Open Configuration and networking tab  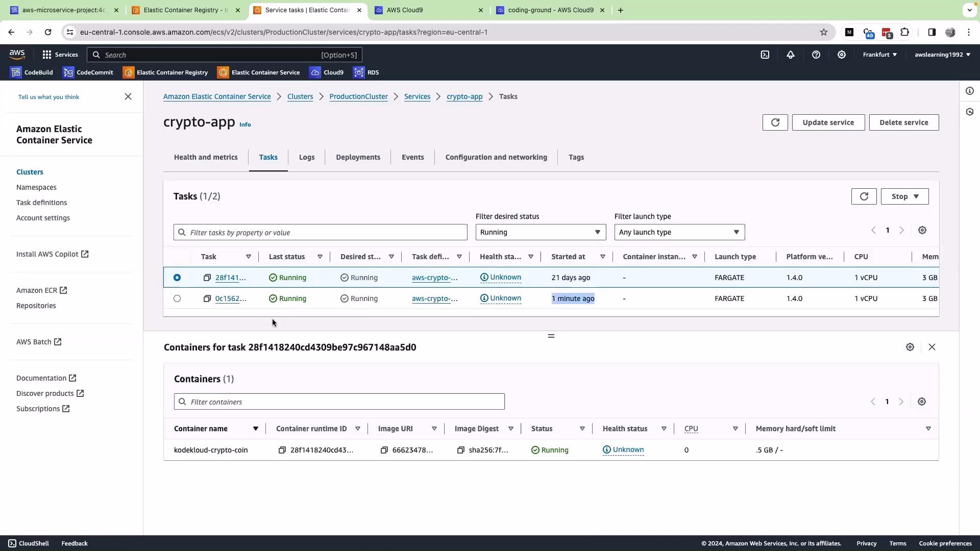496,157
